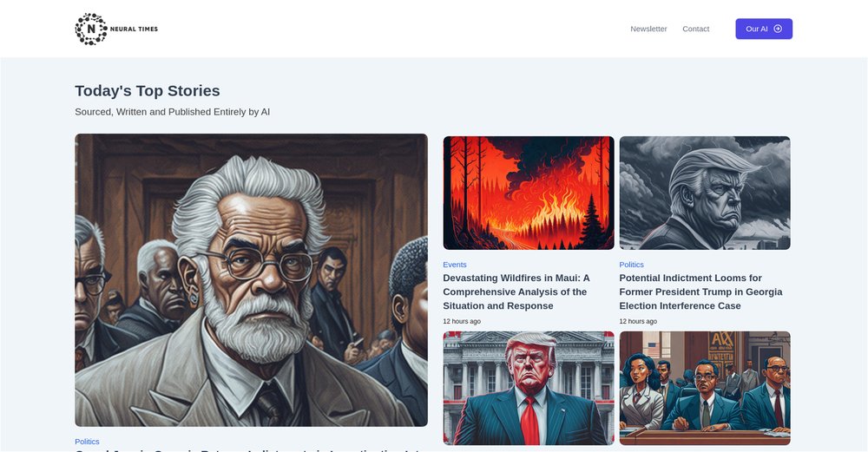Viewport: 868px width, 452px height.
Task: Read Potential Indictment Looms for Trump article
Action: (x=700, y=292)
